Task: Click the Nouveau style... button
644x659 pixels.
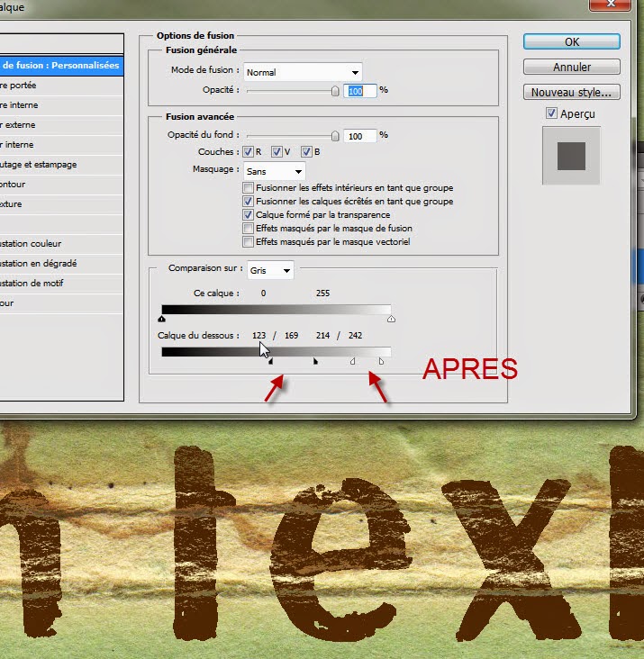Action: pos(571,93)
